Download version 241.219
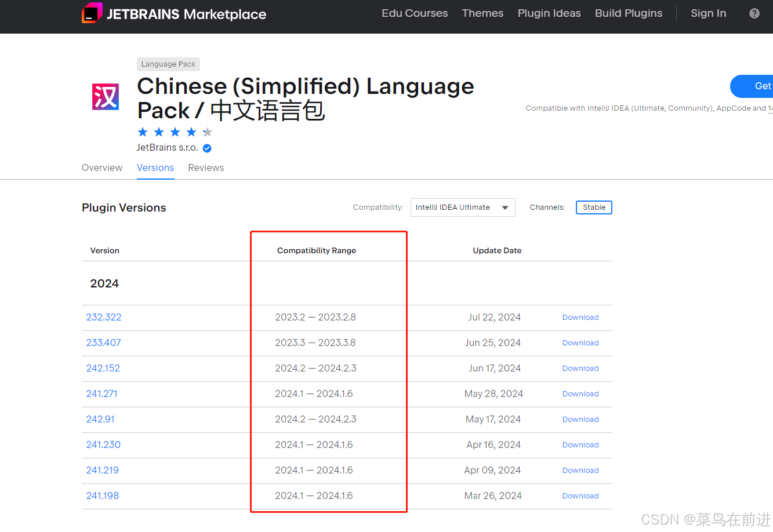Viewport: 773px width, 532px height. 580,471
